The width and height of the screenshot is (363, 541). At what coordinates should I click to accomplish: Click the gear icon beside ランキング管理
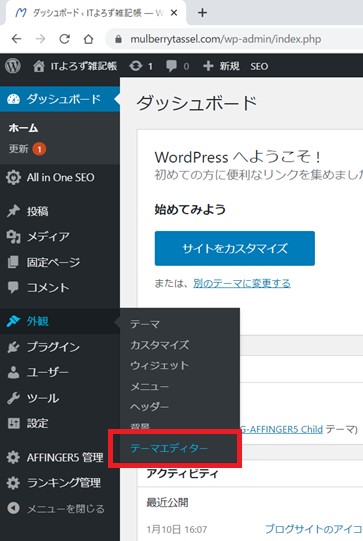[x=13, y=482]
